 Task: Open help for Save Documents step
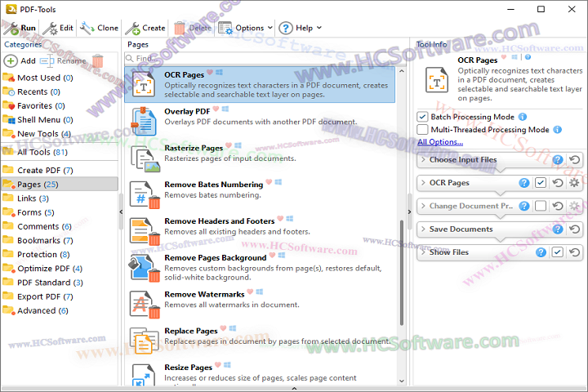point(558,229)
